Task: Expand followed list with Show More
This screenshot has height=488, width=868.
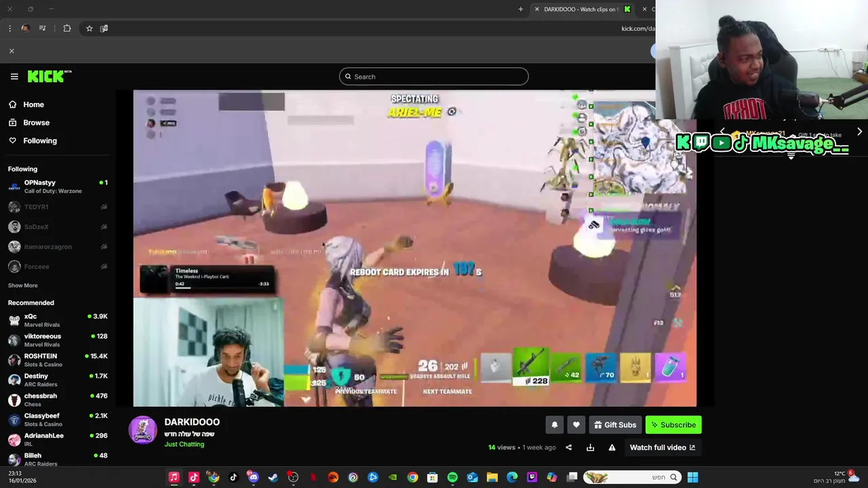Action: pos(23,285)
